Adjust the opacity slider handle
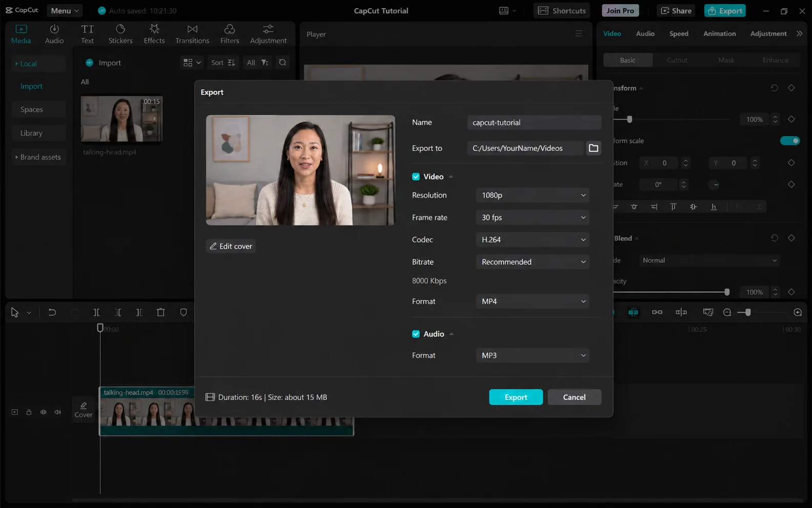Image resolution: width=812 pixels, height=508 pixels. point(727,292)
